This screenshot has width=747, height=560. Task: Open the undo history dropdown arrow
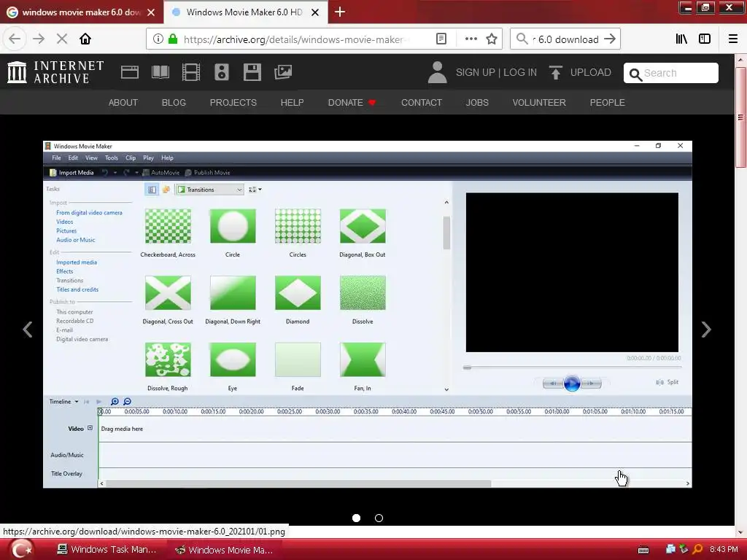pos(115,172)
